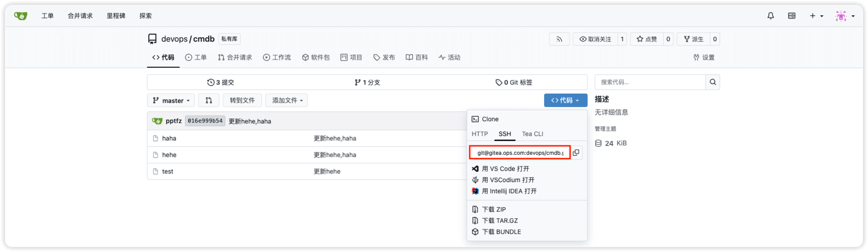Switch to the repository 工单 tab

coord(196,57)
